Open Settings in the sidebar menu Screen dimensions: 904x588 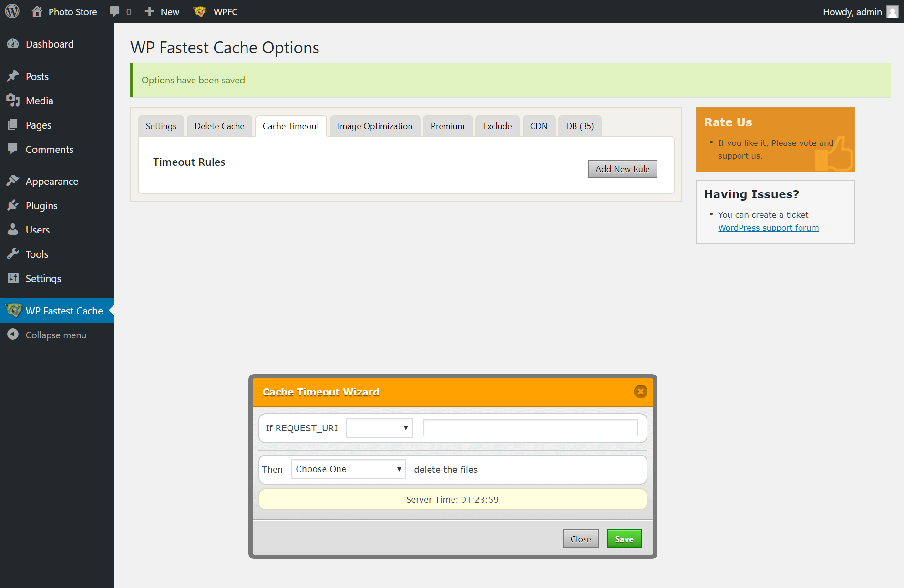point(43,278)
